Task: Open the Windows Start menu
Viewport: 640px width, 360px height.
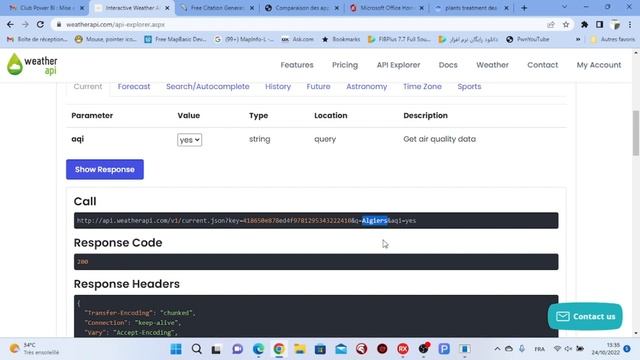Action: [x=176, y=349]
